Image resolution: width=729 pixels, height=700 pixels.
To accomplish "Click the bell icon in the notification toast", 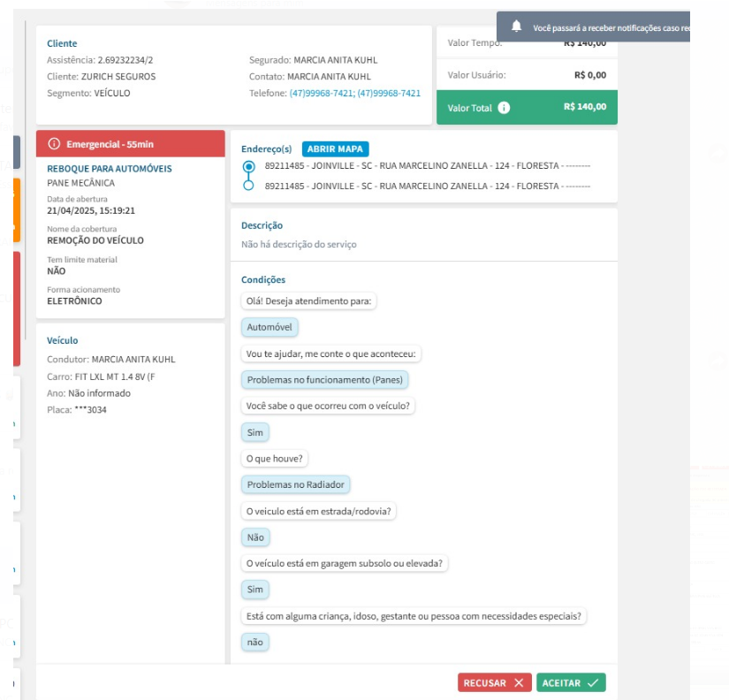I will (x=516, y=26).
